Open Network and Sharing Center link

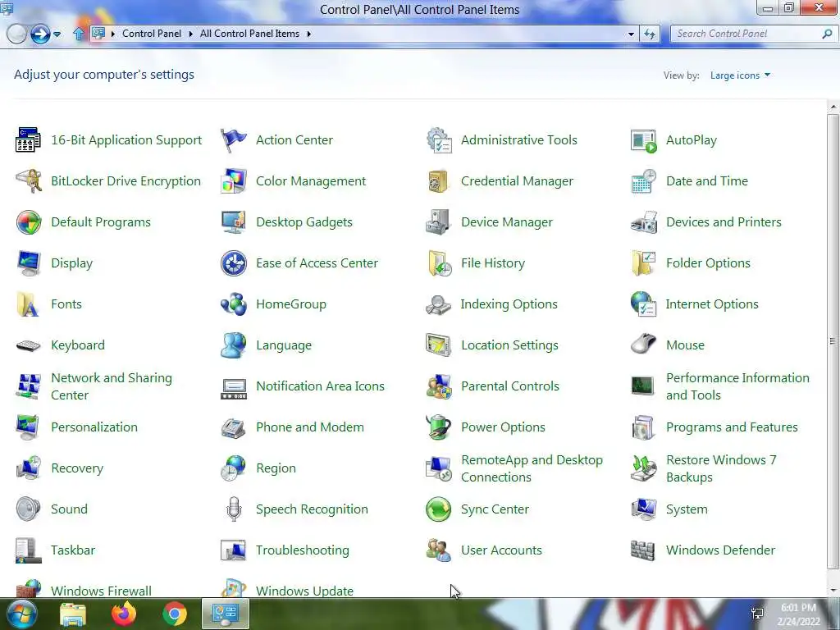112,386
